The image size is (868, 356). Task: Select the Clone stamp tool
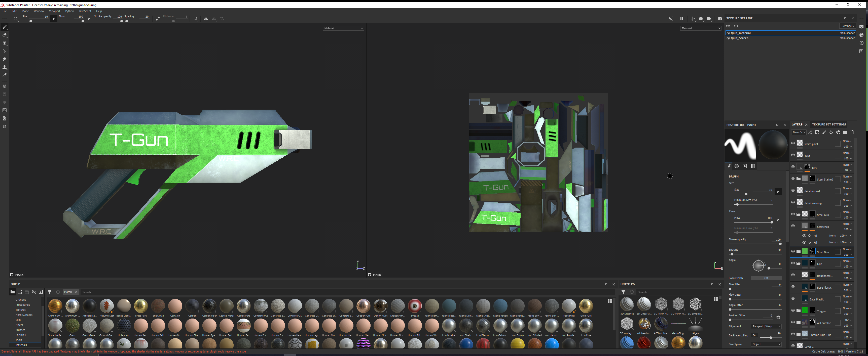pos(4,67)
